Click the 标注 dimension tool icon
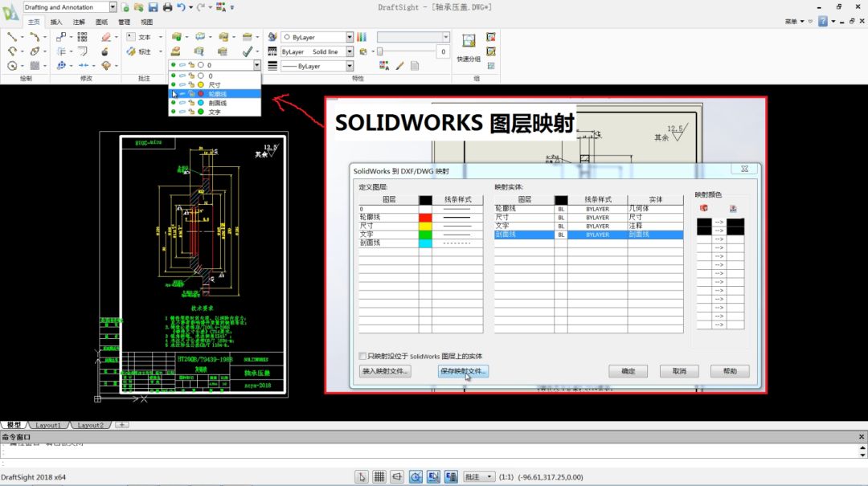Image resolution: width=868 pixels, height=486 pixels. [x=131, y=51]
